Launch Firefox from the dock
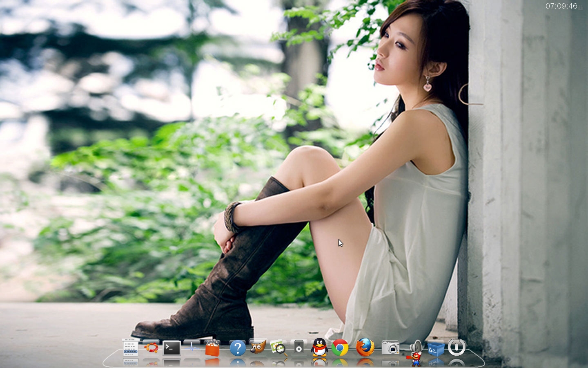Screen dimensions: 588x368 coord(365,348)
